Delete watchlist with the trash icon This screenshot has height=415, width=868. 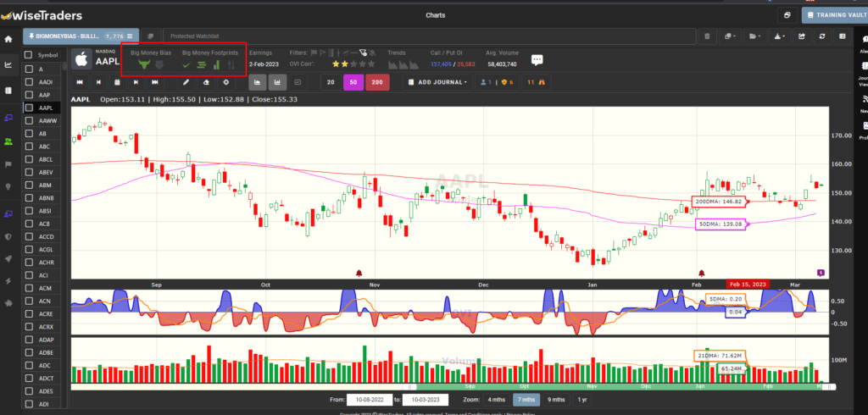tap(707, 36)
